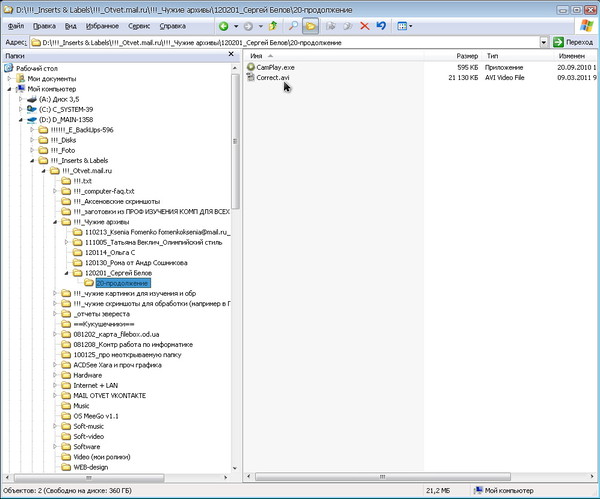This screenshot has width=600, height=499.
Task: Expand Мои документы tree node
Action: 10,79
